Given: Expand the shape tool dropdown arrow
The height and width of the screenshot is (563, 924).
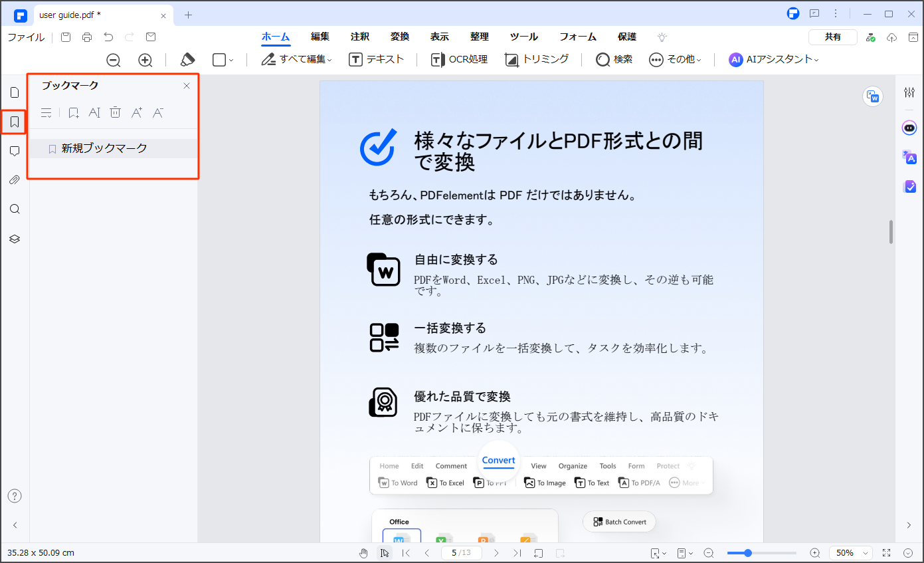Looking at the screenshot, I should (231, 60).
